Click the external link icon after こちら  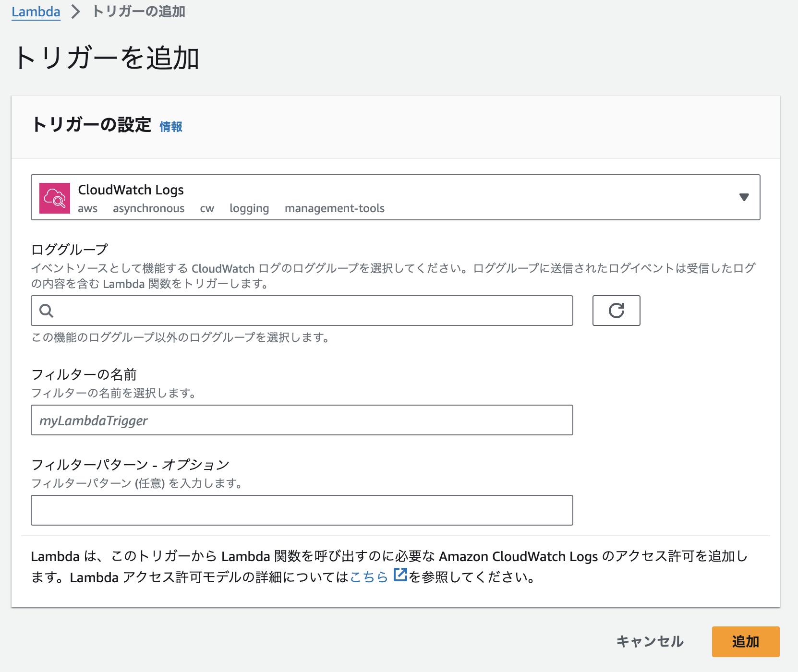point(400,575)
